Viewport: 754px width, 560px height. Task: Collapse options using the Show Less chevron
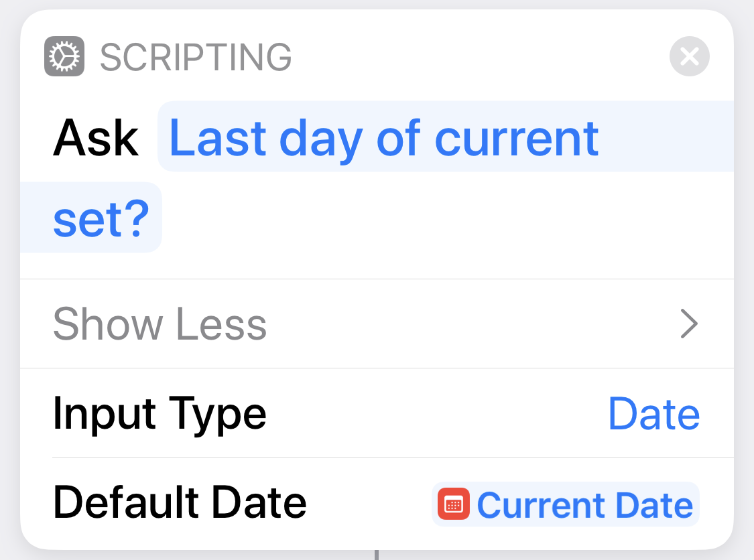(689, 324)
